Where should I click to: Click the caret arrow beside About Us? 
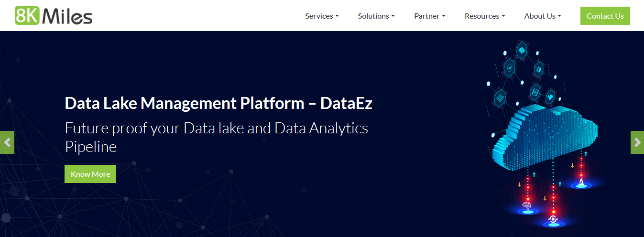tap(559, 16)
